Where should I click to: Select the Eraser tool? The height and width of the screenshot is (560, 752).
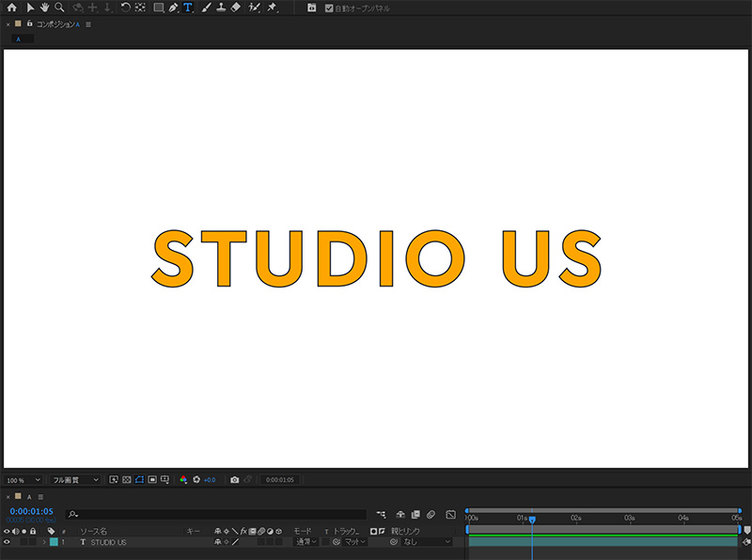pos(235,8)
